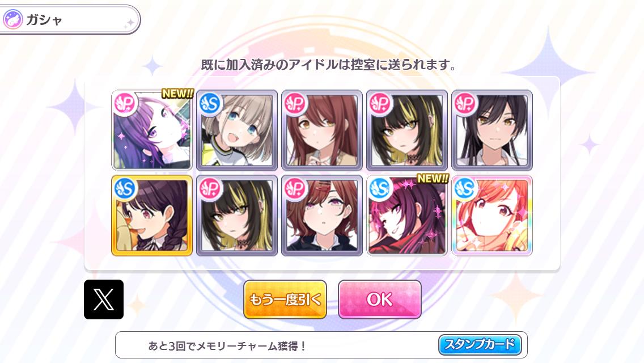644x363 pixels.
Task: Click the NEW!! label on dark-red-haired card
Action: point(433,179)
